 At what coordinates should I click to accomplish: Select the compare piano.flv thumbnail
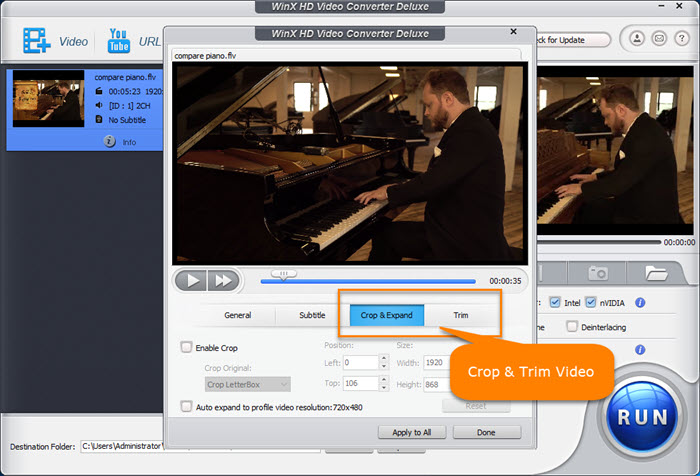tap(48, 98)
